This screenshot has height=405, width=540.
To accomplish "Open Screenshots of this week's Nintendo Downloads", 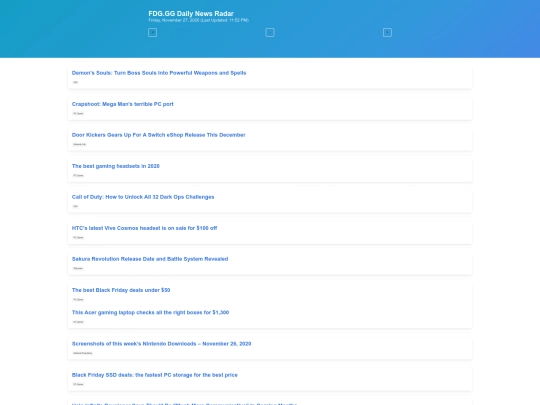I will (162, 344).
